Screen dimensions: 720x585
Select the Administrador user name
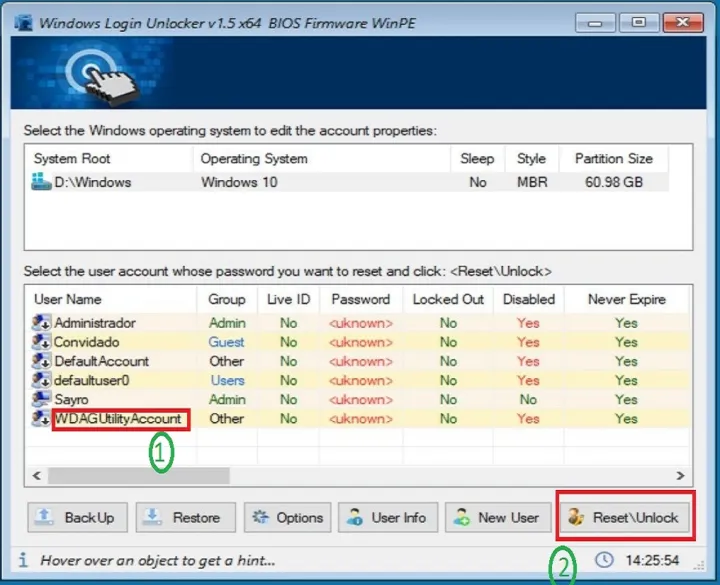coord(95,323)
